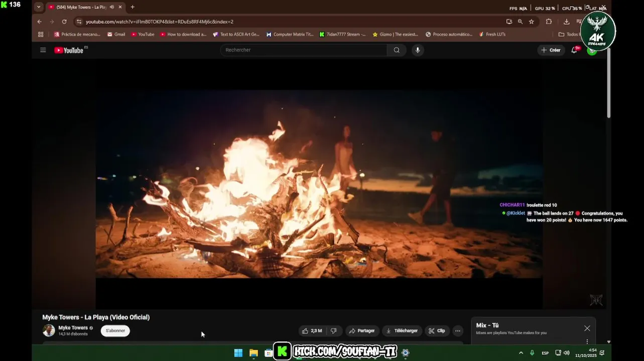Expand the tab search dropdown arrow
The width and height of the screenshot is (644, 361).
click(x=39, y=7)
